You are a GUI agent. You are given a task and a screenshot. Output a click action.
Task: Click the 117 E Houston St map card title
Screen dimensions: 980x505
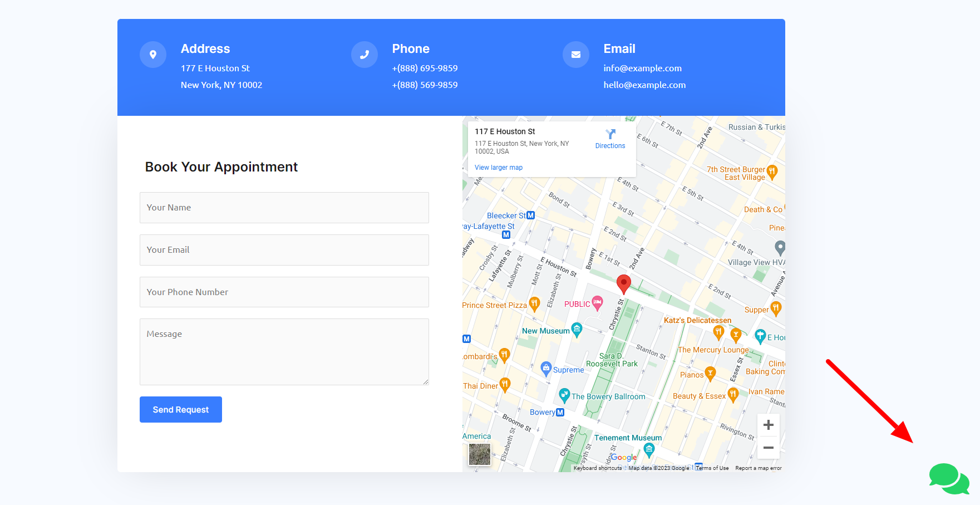[x=505, y=132]
